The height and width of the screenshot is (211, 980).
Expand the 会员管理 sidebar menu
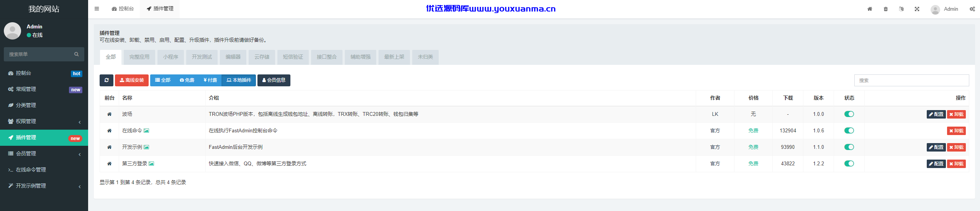44,153
